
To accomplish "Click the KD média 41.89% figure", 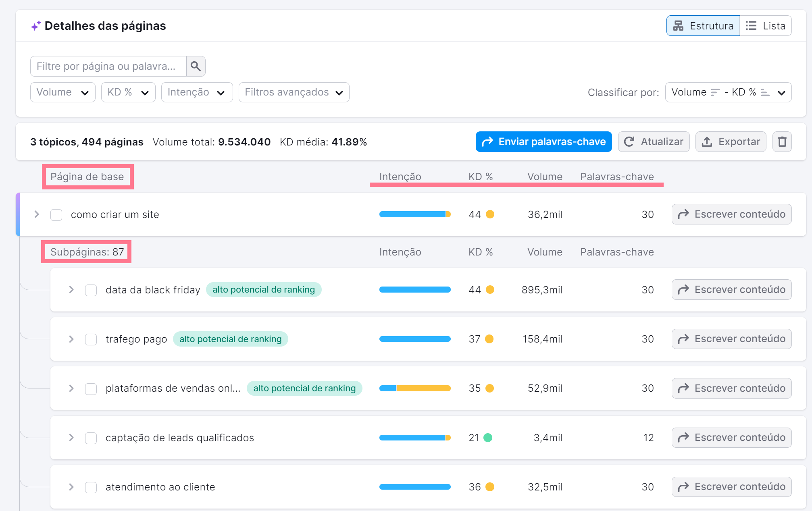I will coord(349,142).
